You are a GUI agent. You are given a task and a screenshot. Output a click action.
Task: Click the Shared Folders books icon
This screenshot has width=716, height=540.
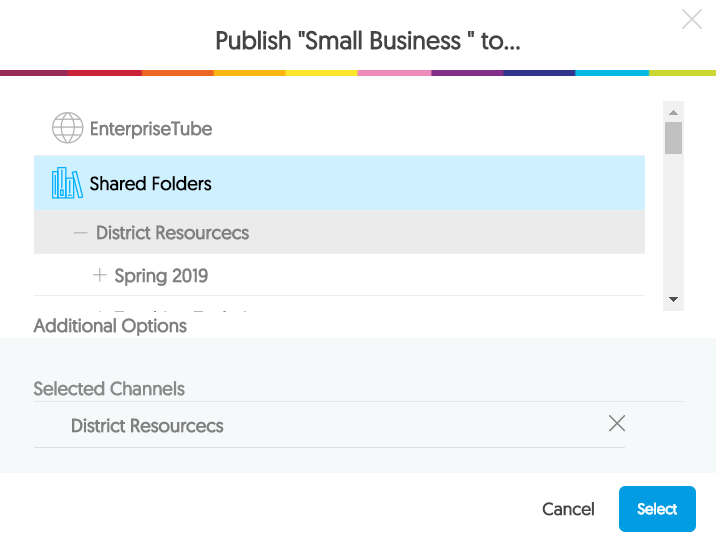[x=67, y=183]
